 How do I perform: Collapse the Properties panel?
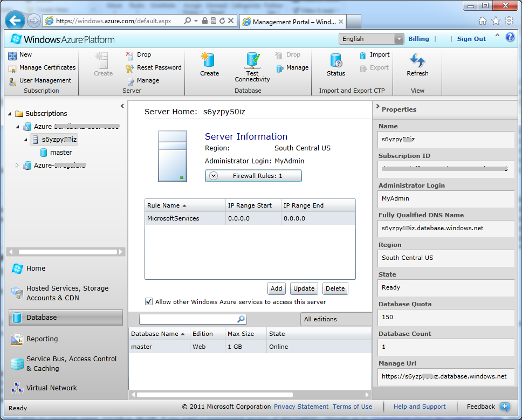point(377,106)
